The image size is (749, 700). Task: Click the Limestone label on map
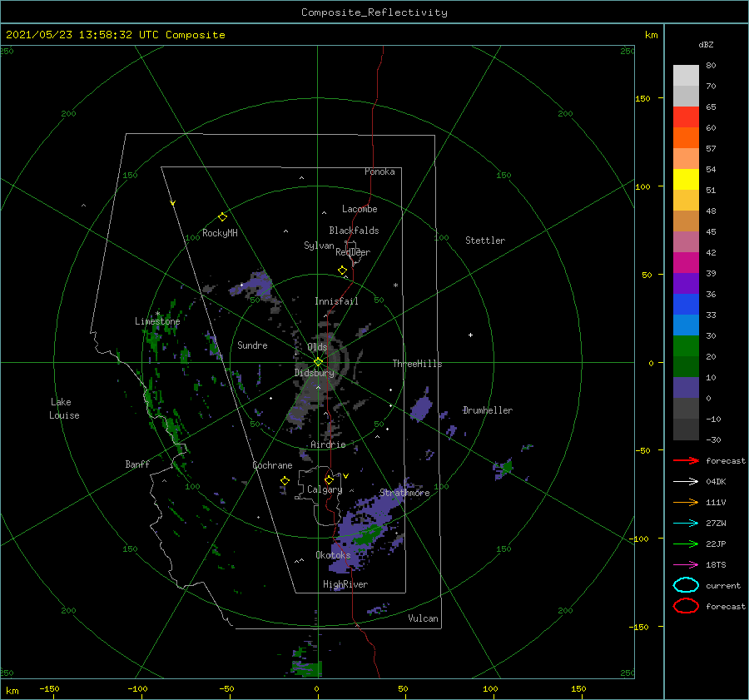[157, 321]
